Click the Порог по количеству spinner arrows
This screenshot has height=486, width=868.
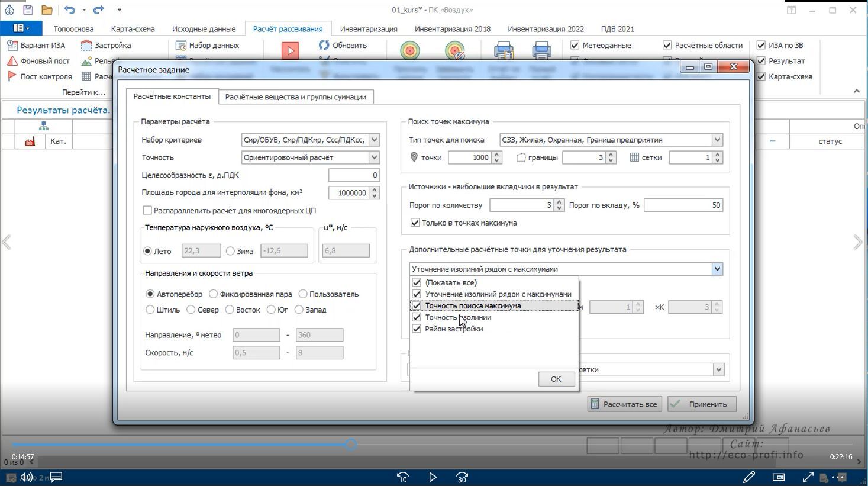pos(559,205)
